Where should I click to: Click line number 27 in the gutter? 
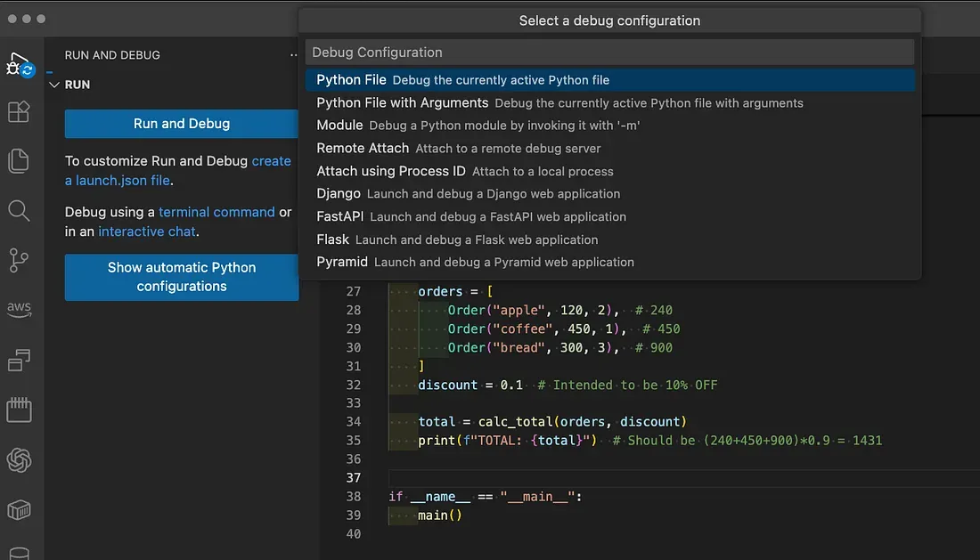tap(353, 291)
